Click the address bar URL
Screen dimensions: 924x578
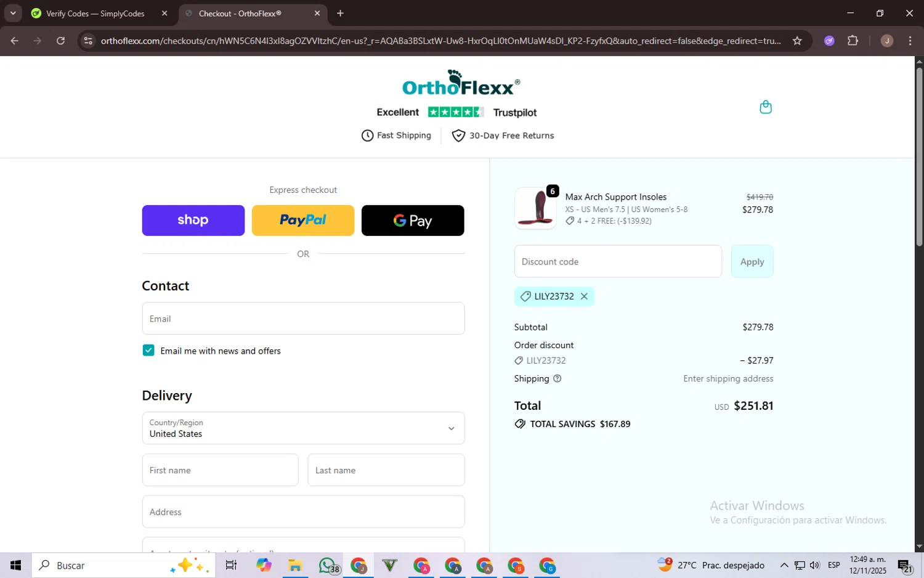(440, 41)
